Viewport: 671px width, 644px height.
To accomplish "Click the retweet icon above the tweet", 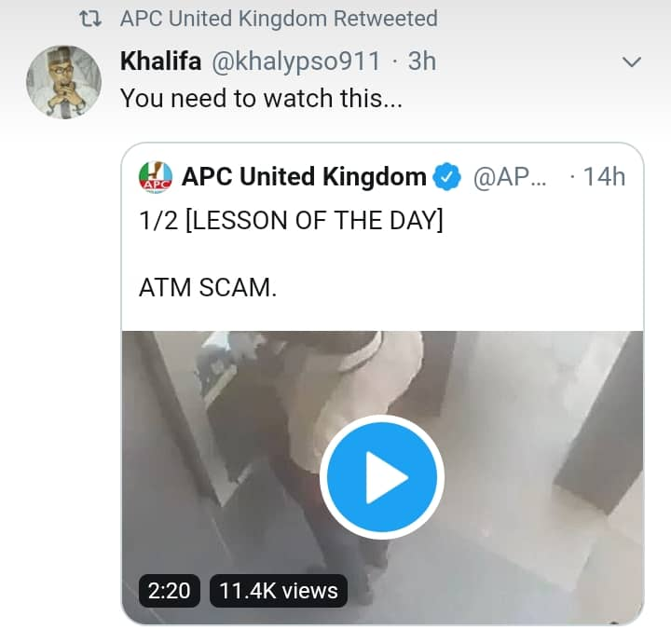I will pos(91,20).
